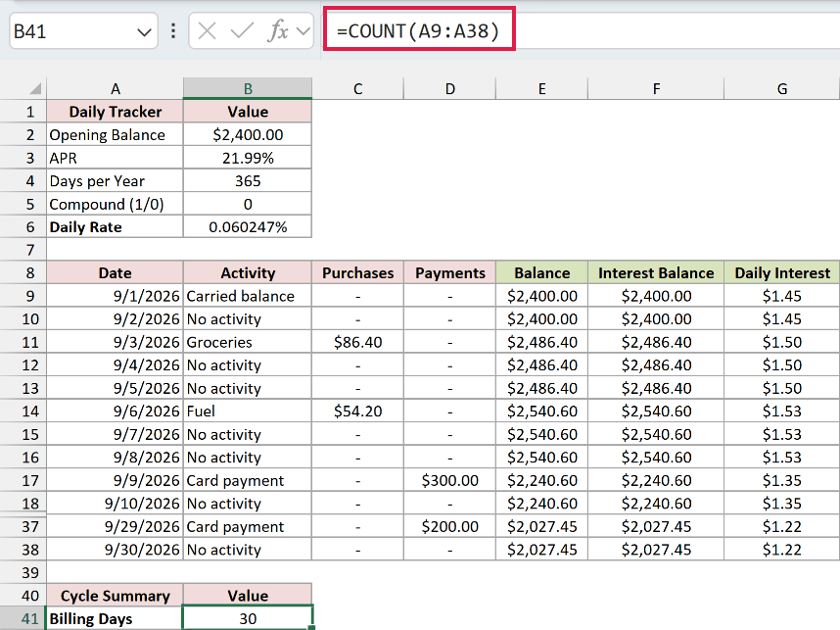The image size is (840, 630).
Task: Click the date cell 9/9/2026
Action: 116,480
